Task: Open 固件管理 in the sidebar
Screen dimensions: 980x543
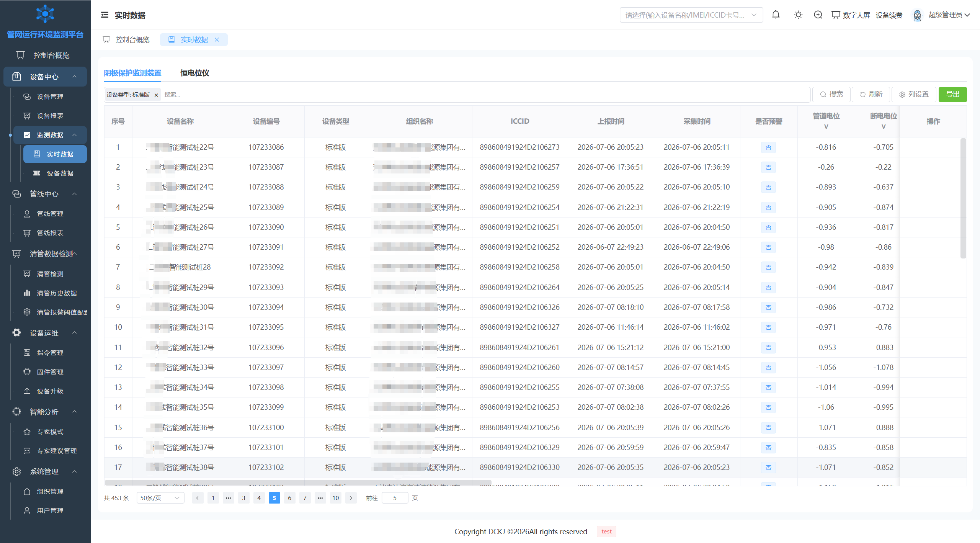Action: coord(50,372)
